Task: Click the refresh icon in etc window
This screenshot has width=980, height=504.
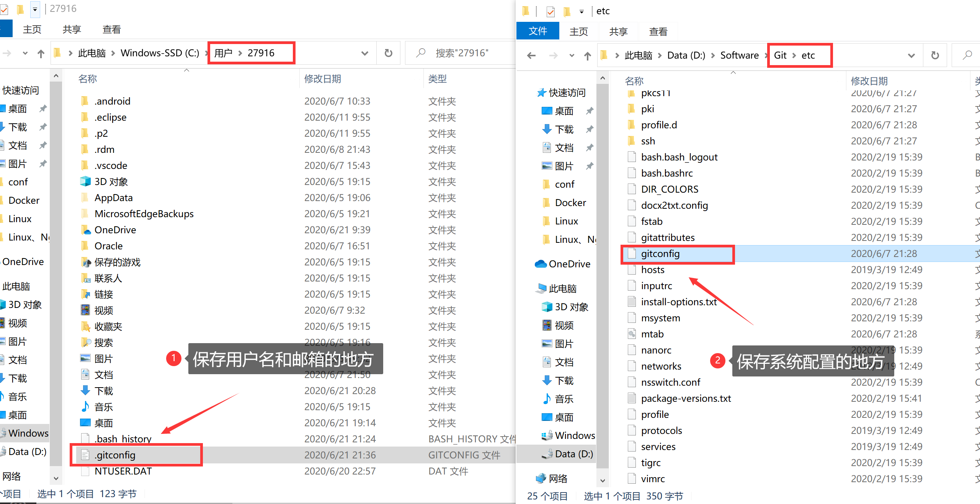Action: (935, 56)
